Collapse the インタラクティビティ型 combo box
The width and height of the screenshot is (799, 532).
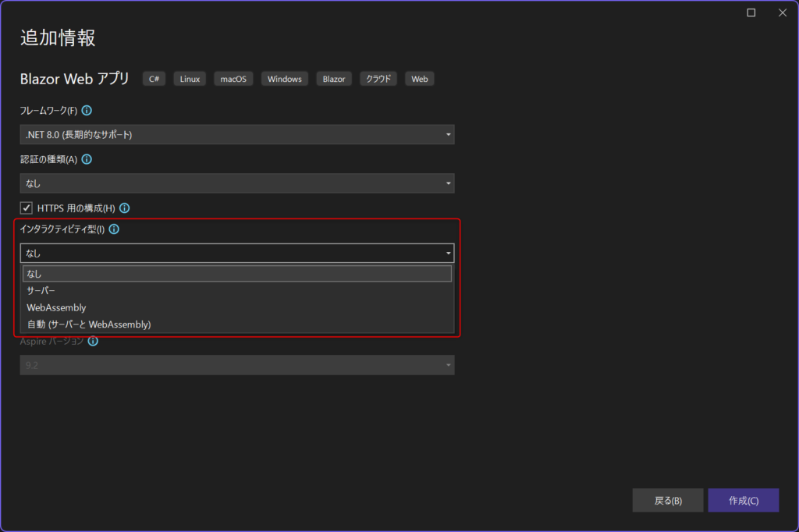[237, 253]
